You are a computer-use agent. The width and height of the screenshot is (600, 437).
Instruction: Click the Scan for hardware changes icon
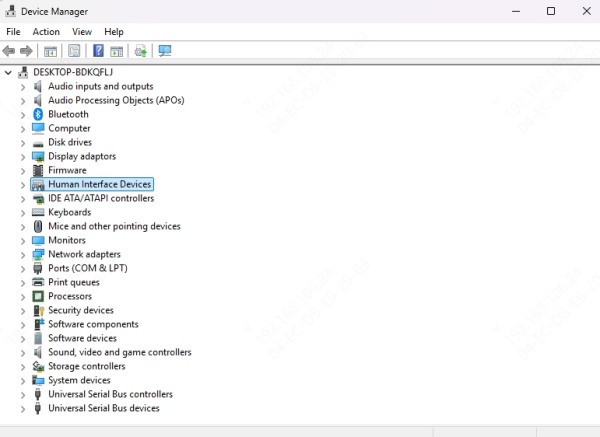[165, 51]
